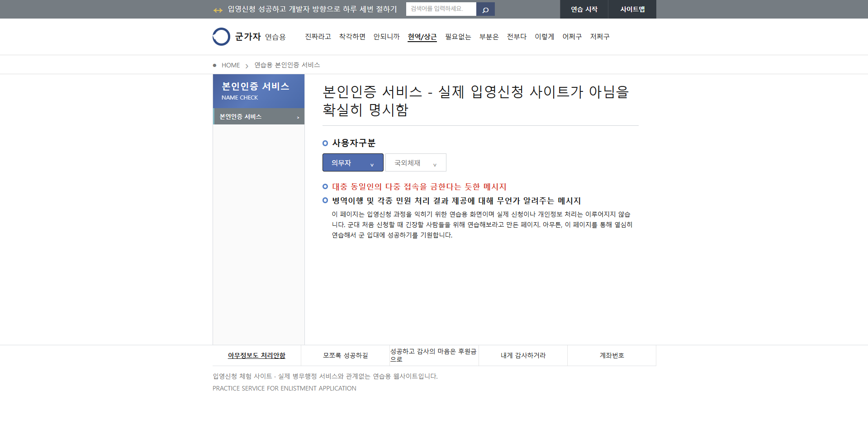Click the 군가자 연습용 site title

pos(260,37)
